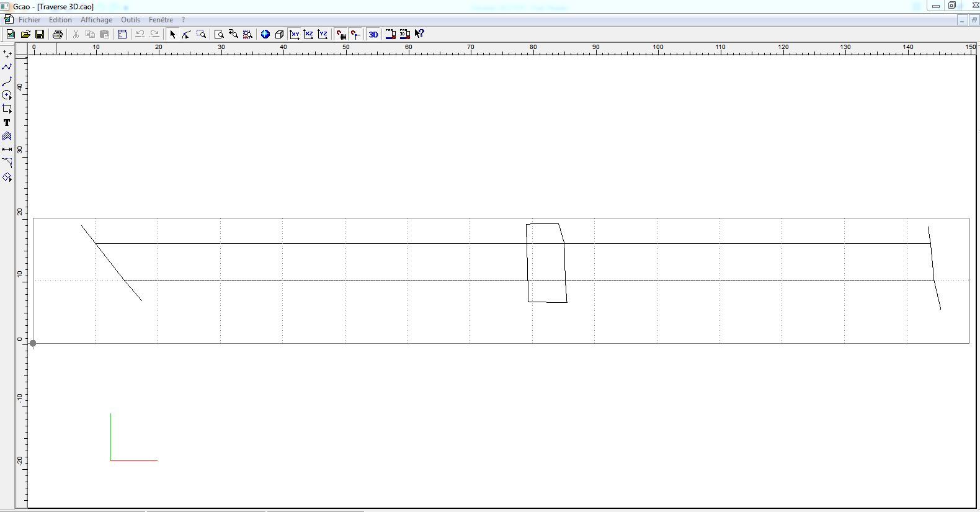Switch to the YZ plane view
Image resolution: width=980 pixels, height=512 pixels.
[x=323, y=34]
